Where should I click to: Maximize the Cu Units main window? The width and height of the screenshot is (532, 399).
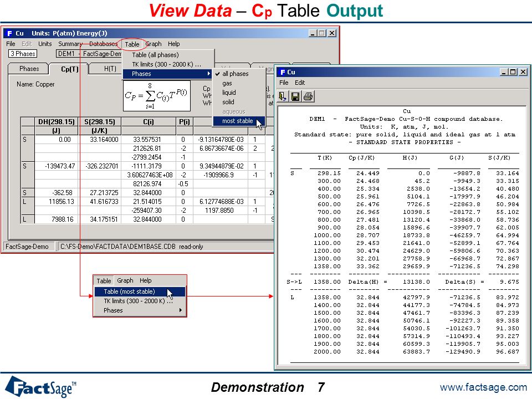[322, 33]
